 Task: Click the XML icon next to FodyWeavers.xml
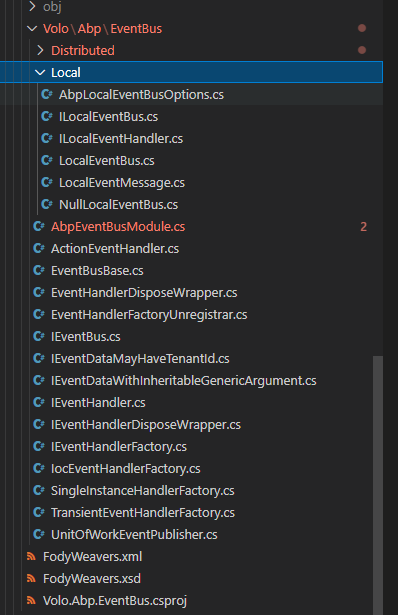(31, 556)
